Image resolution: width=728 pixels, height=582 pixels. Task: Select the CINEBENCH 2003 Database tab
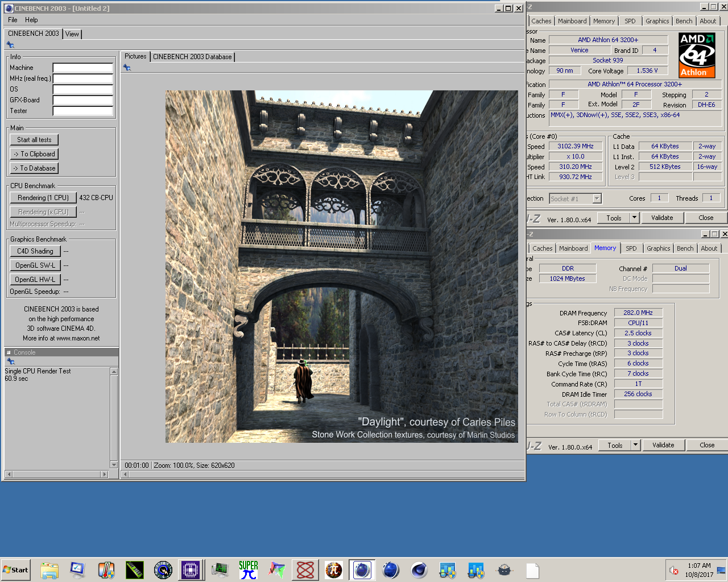[192, 57]
